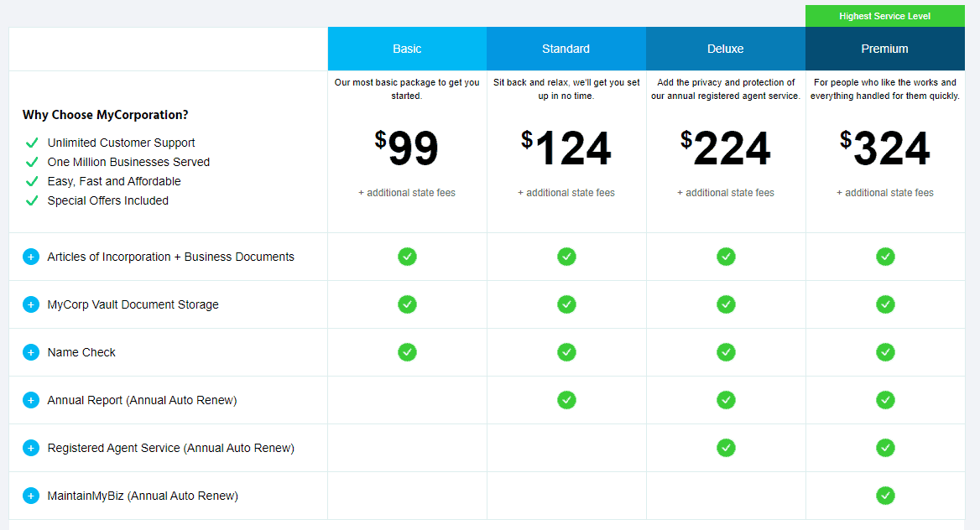Click Articles of Incorporation checkmark under Standard
980x530 pixels.
pos(566,257)
